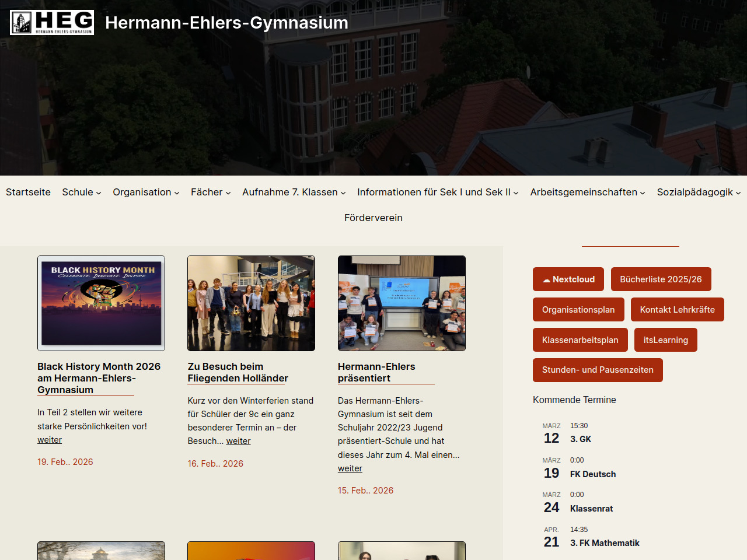Image resolution: width=747 pixels, height=560 pixels.
Task: Open the Förderverein menu item
Action: pos(373,218)
